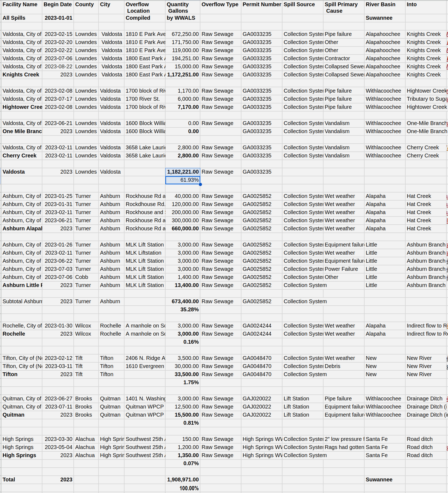Click the 'Tributary to Suga' cell

[x=426, y=99]
